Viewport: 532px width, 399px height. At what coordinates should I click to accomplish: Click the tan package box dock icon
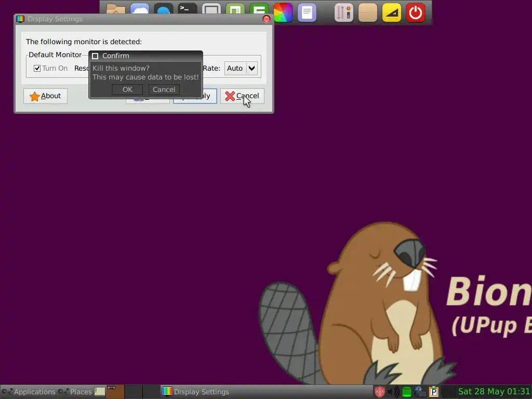(x=368, y=12)
